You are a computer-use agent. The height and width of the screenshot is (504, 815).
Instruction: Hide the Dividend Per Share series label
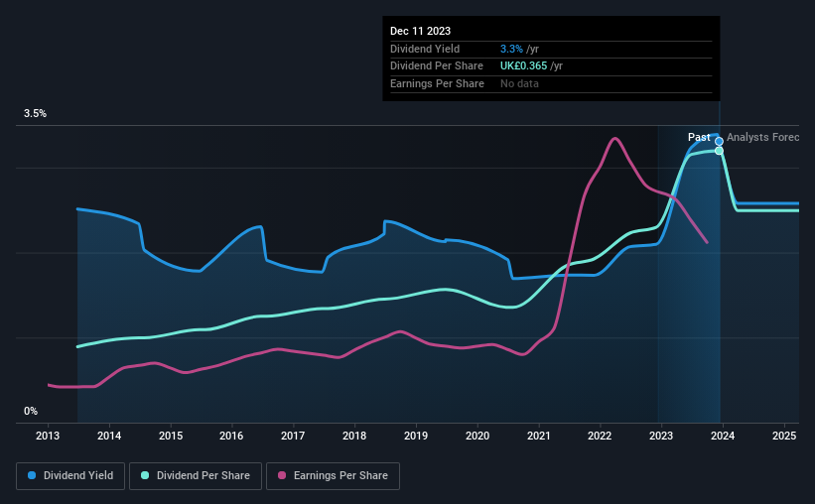204,476
